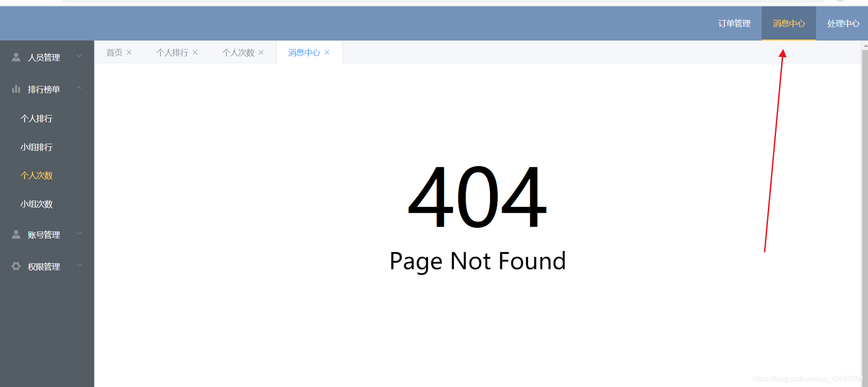Click the 账号管理 user icon
Image resolution: width=868 pixels, height=387 pixels.
[16, 234]
